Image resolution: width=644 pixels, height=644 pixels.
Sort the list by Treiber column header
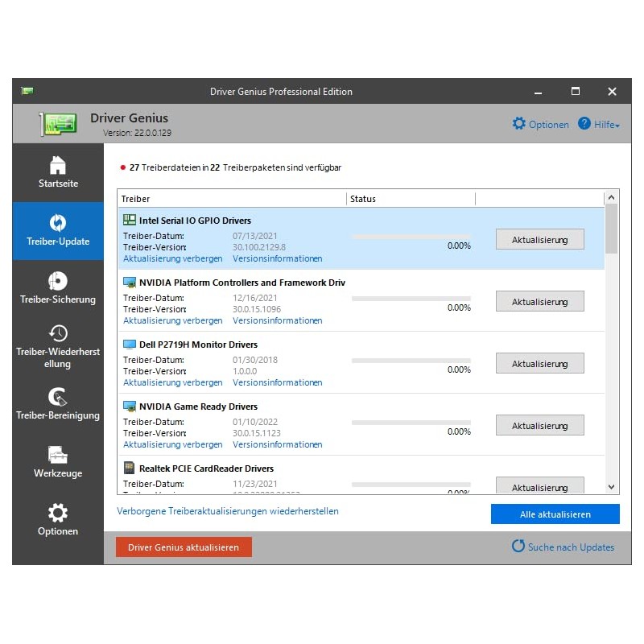coord(232,199)
